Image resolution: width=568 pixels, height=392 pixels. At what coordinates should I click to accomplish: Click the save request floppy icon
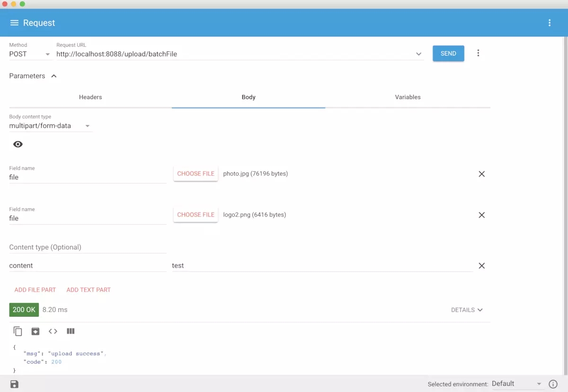(14, 384)
